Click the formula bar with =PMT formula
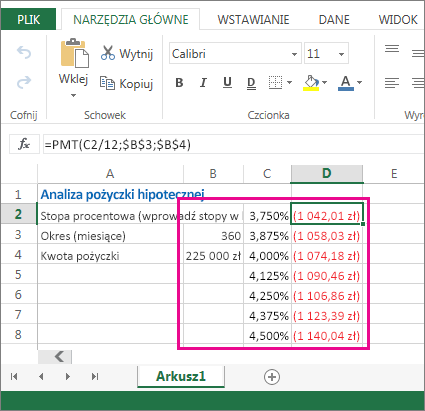This screenshot has height=411, width=425. [233, 144]
